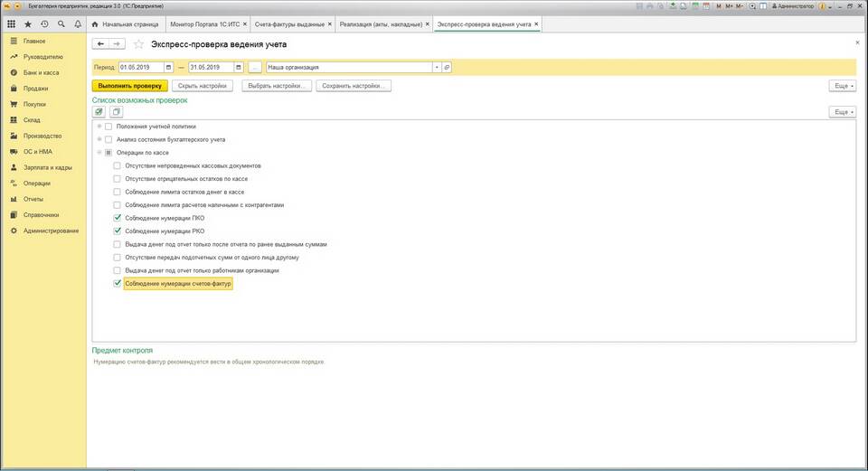Open the sections menu grid icon

pos(11,24)
